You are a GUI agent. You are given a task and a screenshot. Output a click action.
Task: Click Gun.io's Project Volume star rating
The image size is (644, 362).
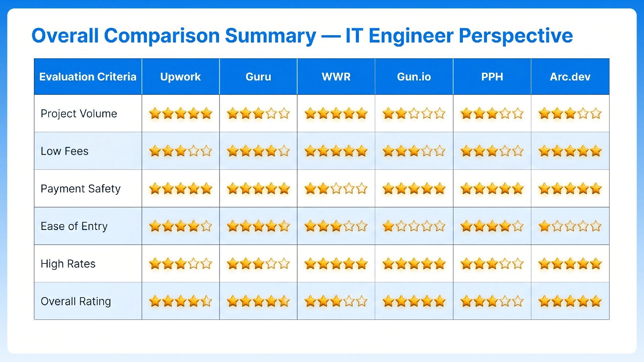coord(414,113)
